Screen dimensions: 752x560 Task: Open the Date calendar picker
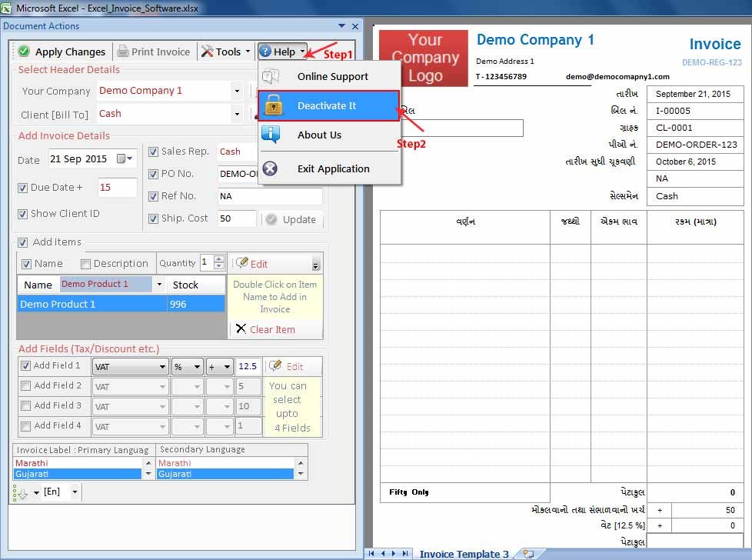125,158
